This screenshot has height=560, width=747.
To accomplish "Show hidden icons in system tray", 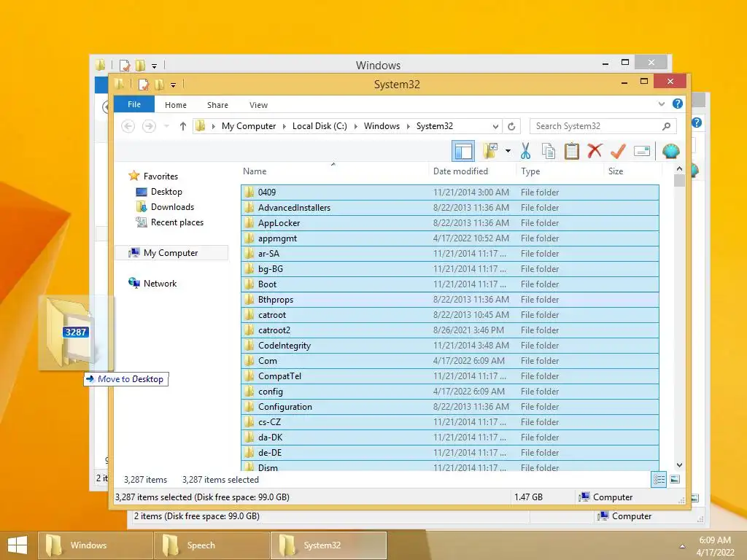I will [682, 546].
